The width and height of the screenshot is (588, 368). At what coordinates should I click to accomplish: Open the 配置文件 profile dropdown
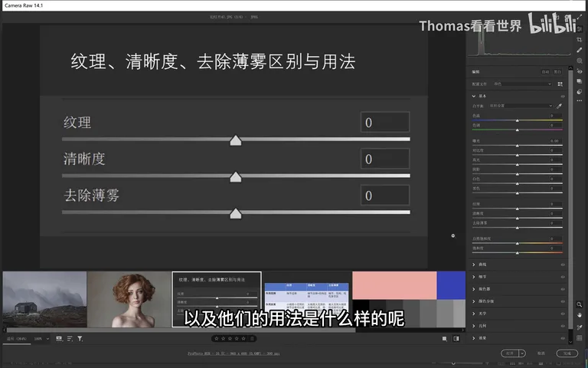(522, 84)
